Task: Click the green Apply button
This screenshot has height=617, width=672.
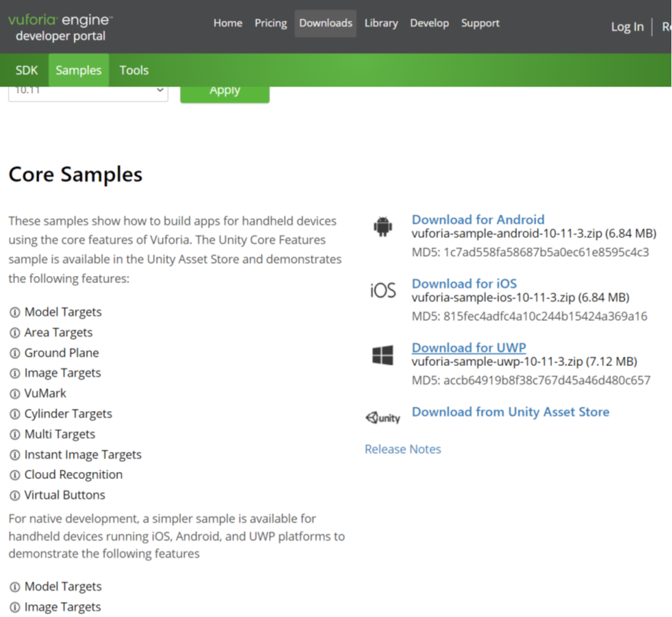Action: click(224, 94)
